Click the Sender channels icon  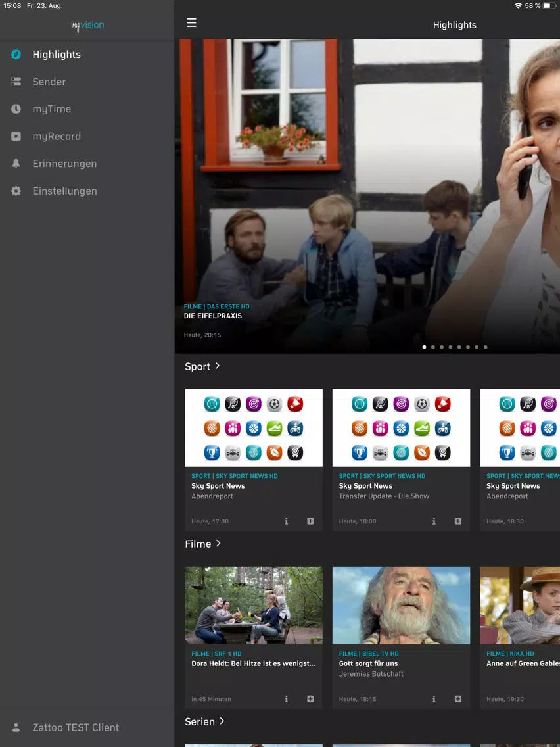pos(16,82)
